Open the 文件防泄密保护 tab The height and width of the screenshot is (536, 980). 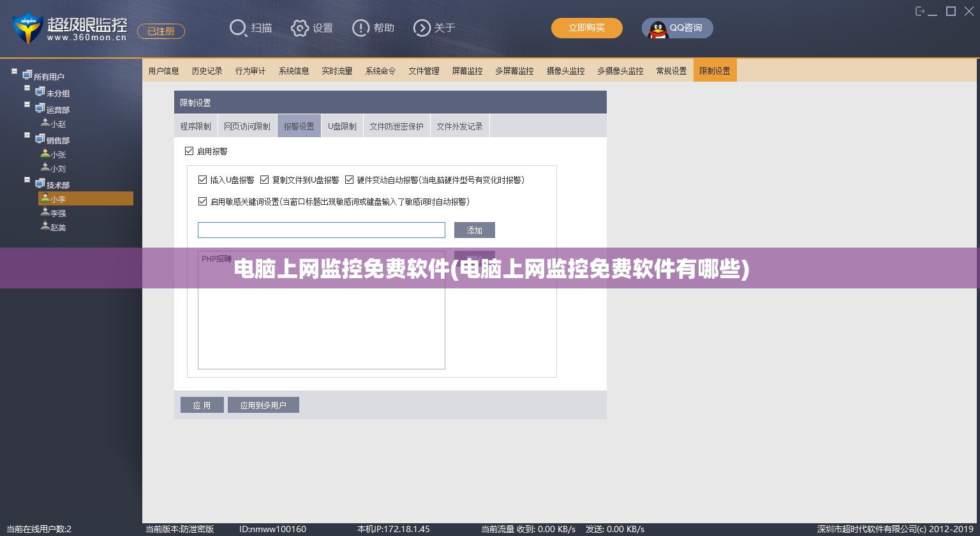point(397,126)
